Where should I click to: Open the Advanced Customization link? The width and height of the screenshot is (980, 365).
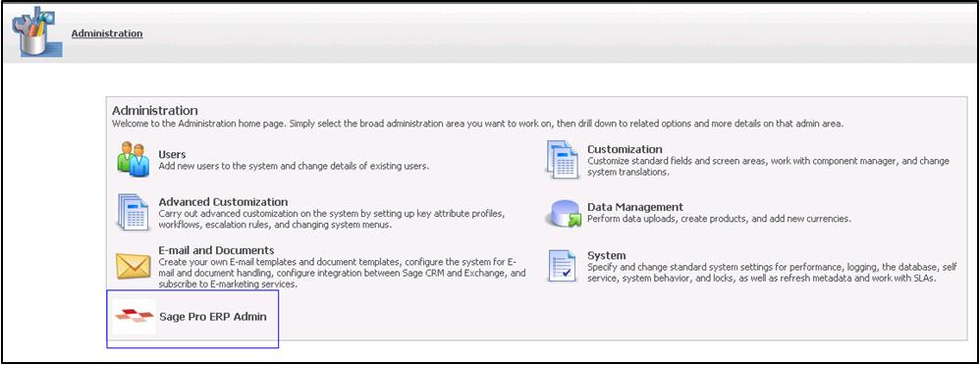(223, 202)
